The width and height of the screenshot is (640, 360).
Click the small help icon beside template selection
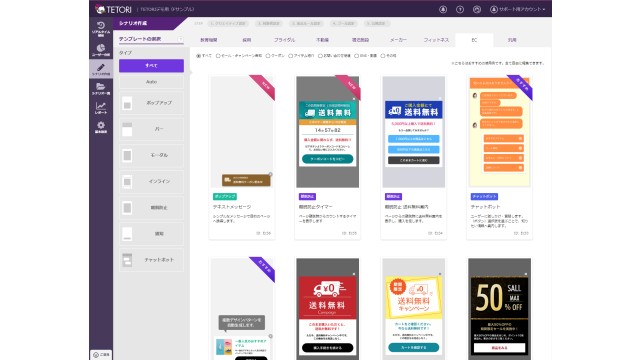180,39
